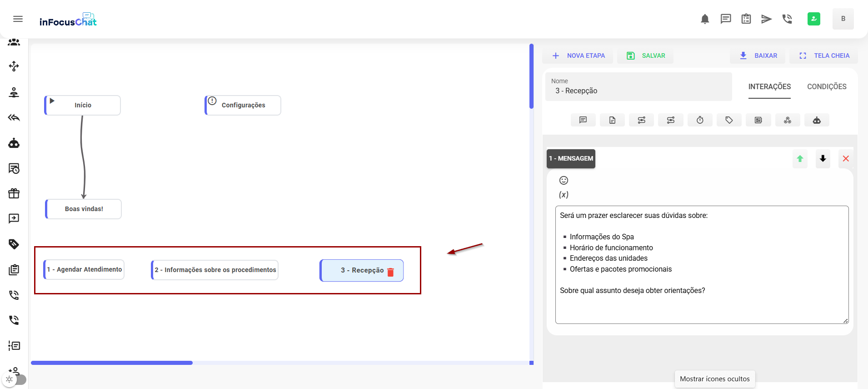The width and height of the screenshot is (868, 389).
Task: Switch to the CONDIÇÕES tab
Action: (x=826, y=86)
